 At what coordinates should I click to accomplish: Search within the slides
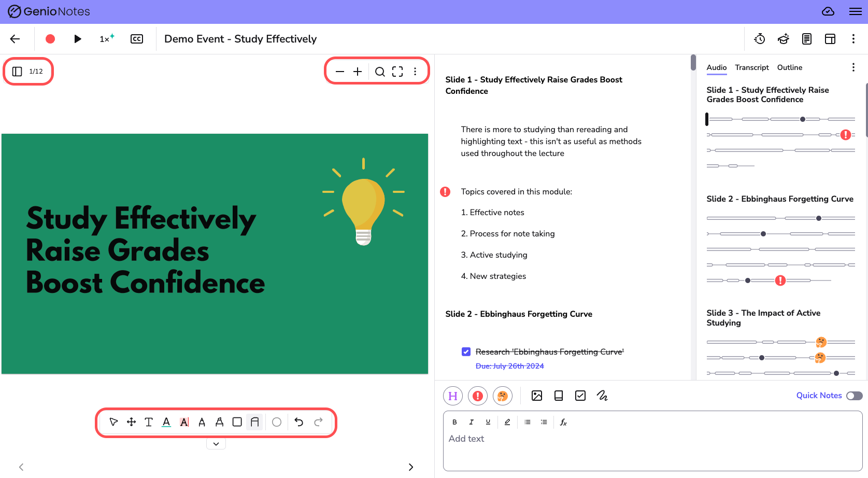tap(380, 72)
